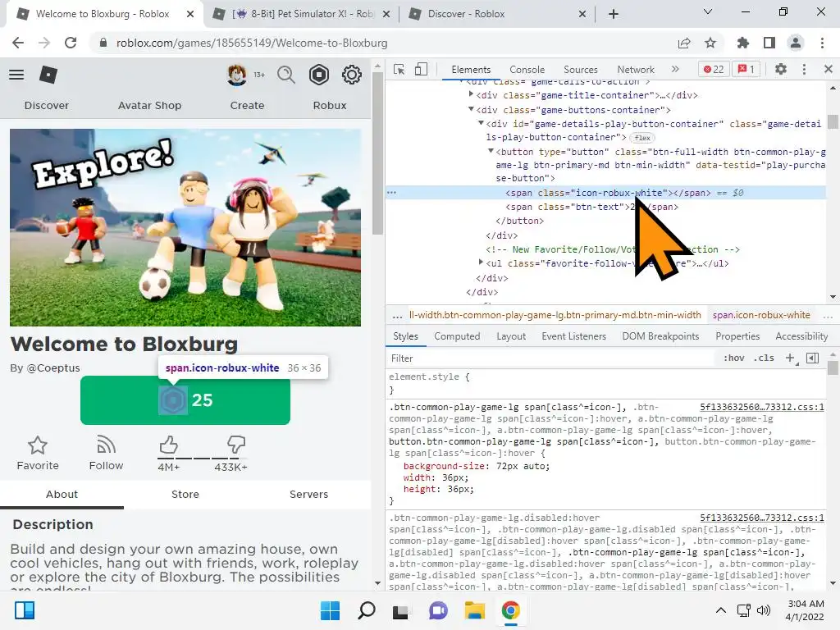Bookmark this tab star icon
The height and width of the screenshot is (630, 840).
[x=710, y=43]
